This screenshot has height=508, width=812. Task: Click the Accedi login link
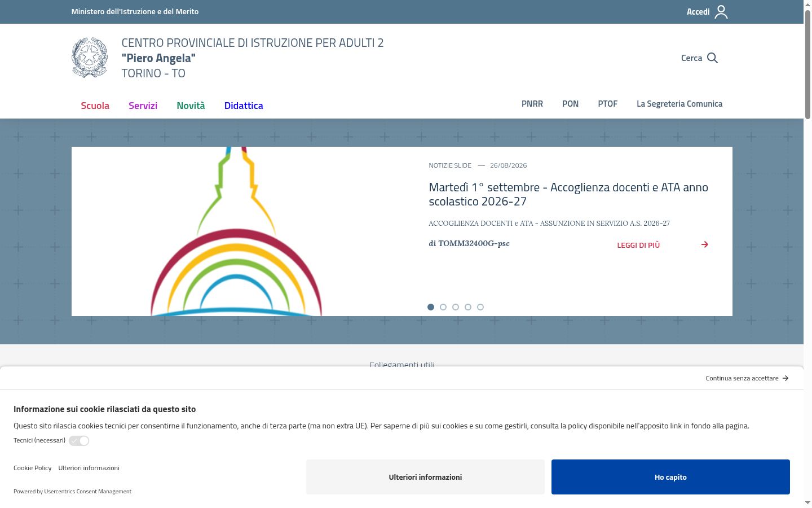click(698, 12)
